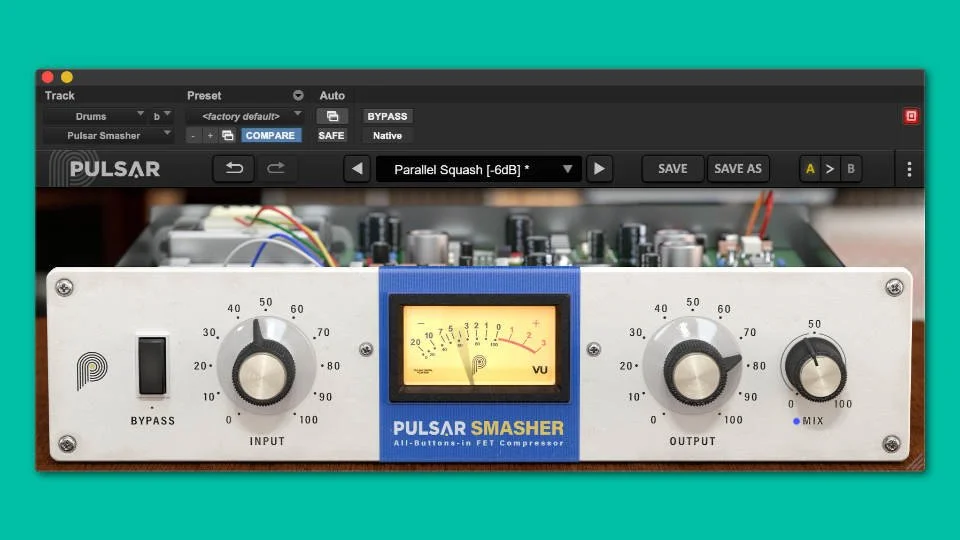Enable automation SAFE mode
960x540 pixels.
(x=331, y=135)
